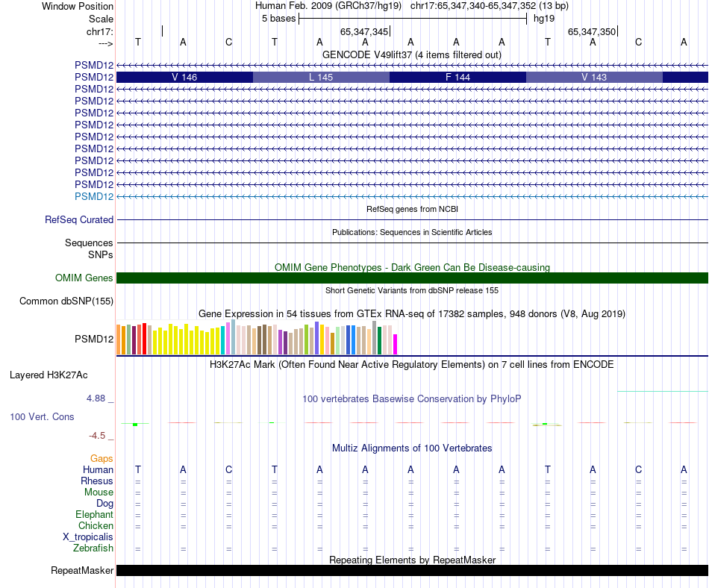This screenshot has width=709, height=588.
Task: Select the PSMD12 label beside GTEx chart
Action: 94,339
